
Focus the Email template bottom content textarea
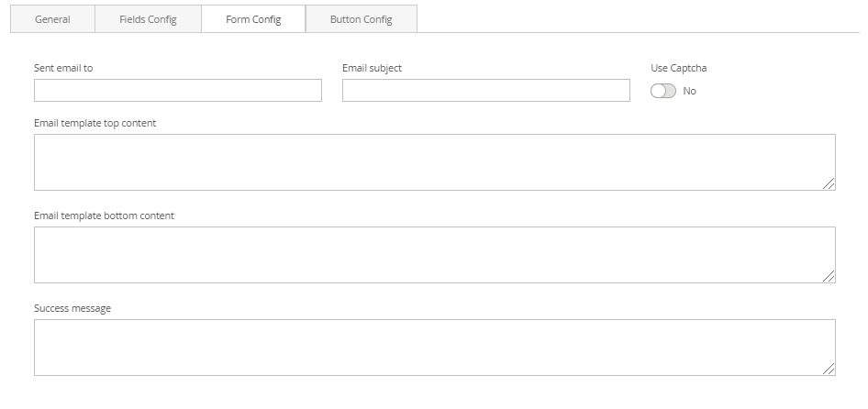point(435,255)
